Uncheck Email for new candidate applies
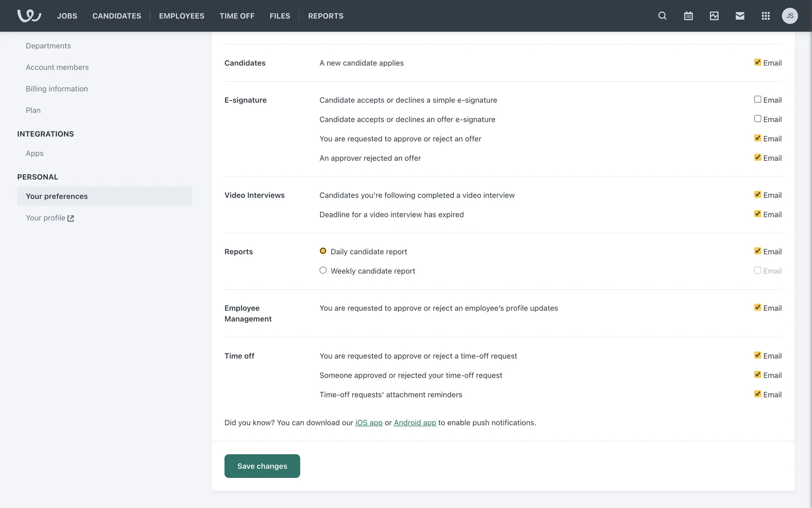 click(x=757, y=62)
